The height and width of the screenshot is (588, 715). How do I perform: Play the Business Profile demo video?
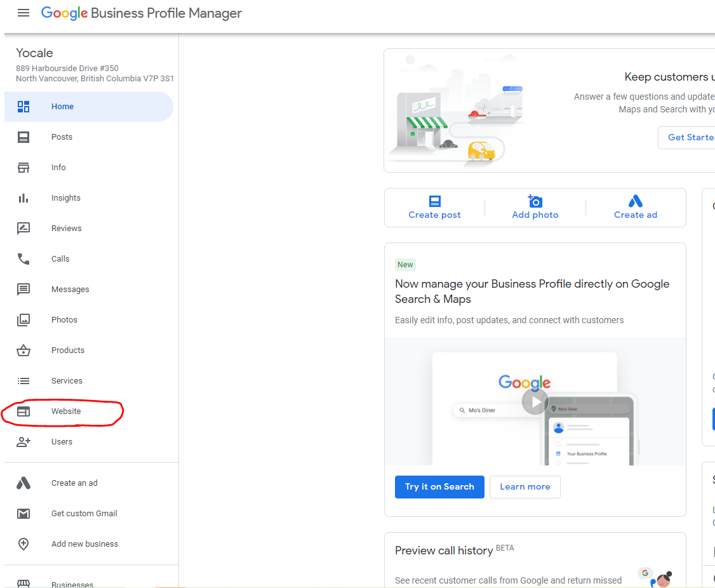point(535,402)
